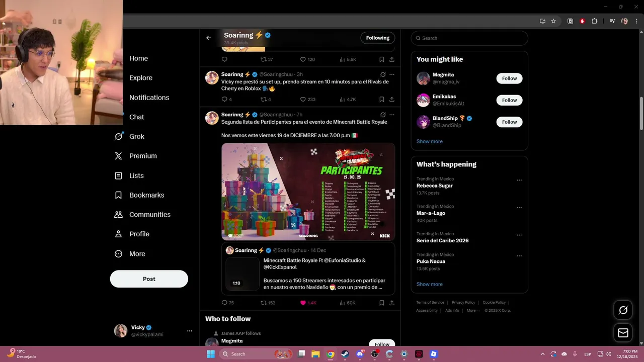Open the Terms of Service link

[430, 303]
